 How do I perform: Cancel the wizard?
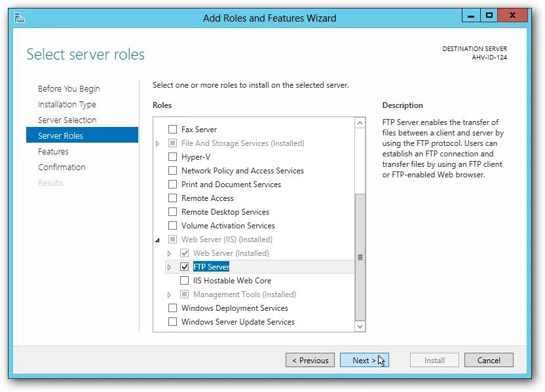(489, 360)
